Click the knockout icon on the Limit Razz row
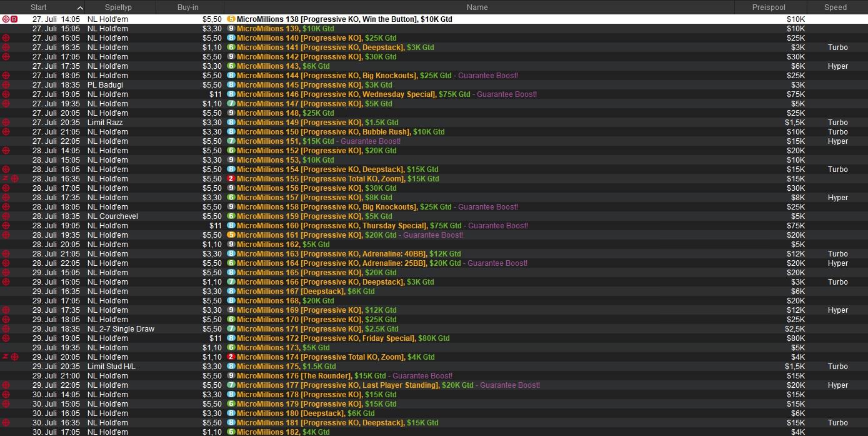The image size is (868, 436). click(x=6, y=123)
